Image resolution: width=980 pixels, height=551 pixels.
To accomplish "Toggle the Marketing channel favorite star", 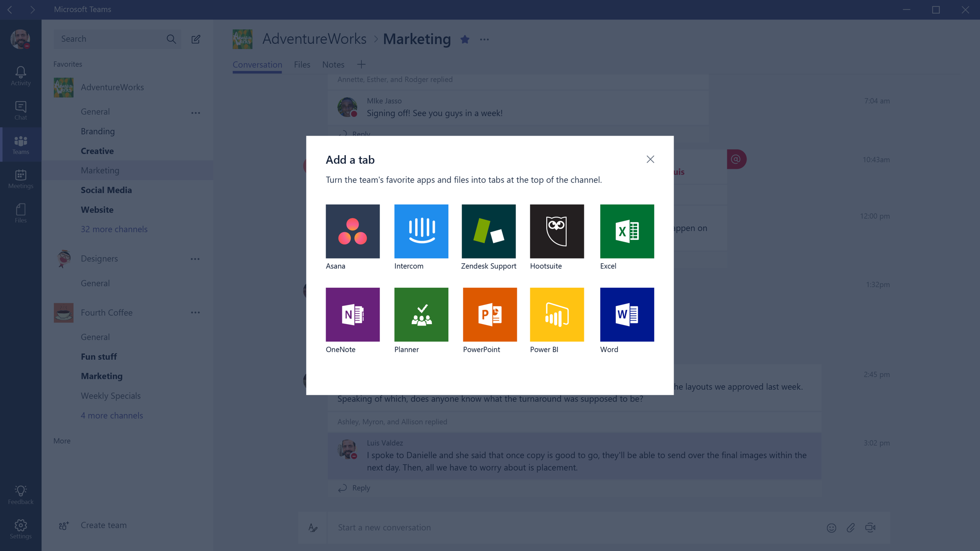I will (465, 40).
